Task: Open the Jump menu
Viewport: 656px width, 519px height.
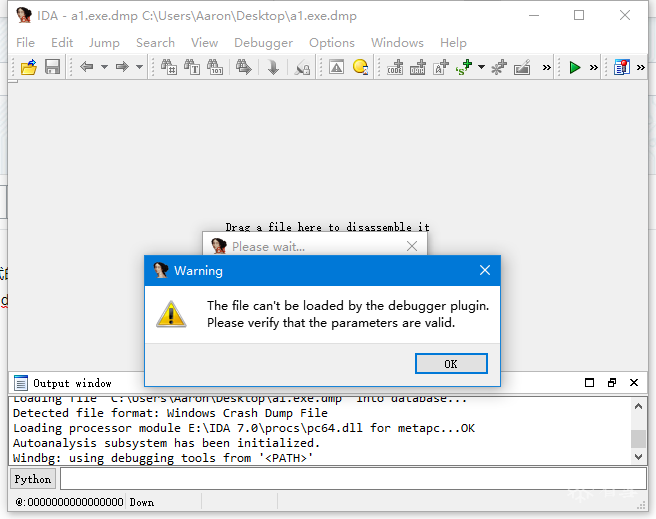Action: click(x=104, y=43)
